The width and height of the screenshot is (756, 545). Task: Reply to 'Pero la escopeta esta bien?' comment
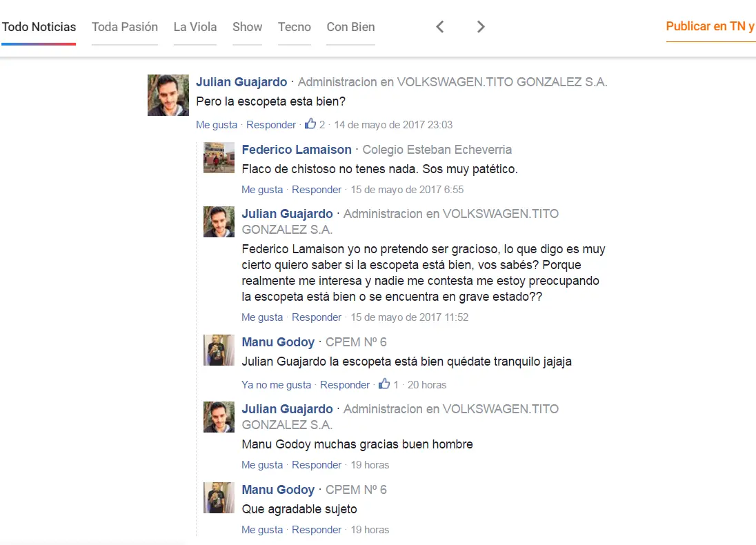click(x=271, y=125)
